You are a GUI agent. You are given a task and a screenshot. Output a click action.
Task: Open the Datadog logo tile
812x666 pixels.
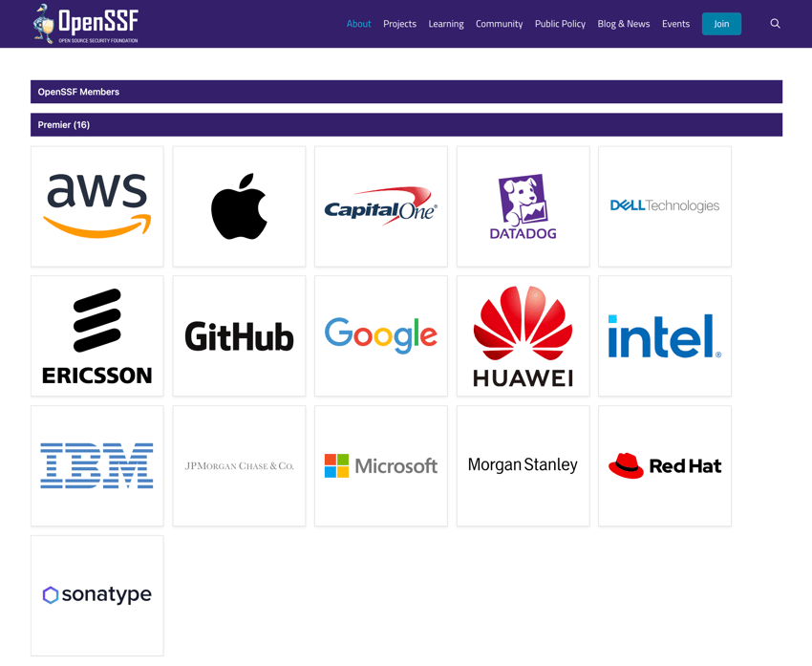(x=523, y=206)
